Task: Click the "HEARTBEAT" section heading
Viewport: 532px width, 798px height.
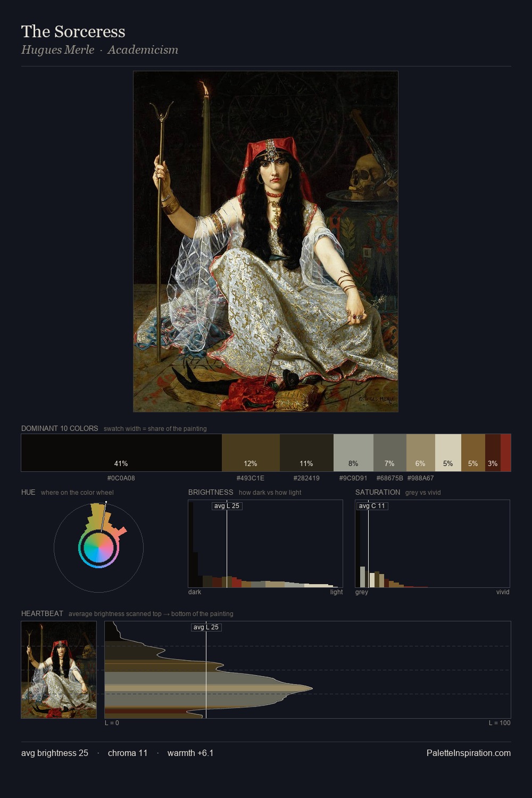Action: pos(42,613)
